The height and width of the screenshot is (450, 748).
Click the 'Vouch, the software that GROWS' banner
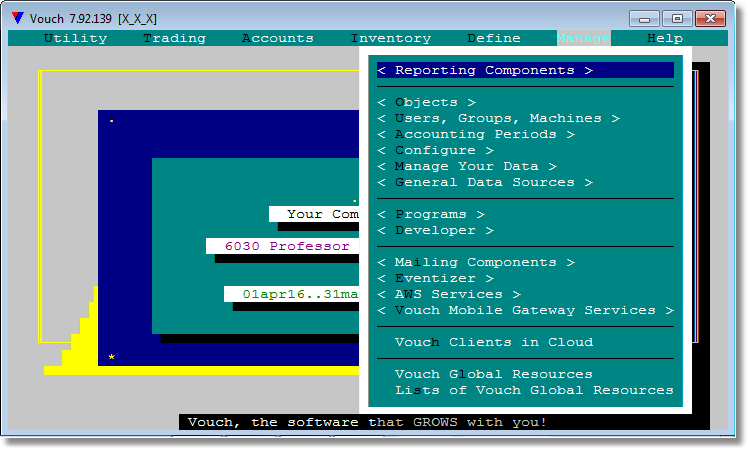tap(367, 422)
